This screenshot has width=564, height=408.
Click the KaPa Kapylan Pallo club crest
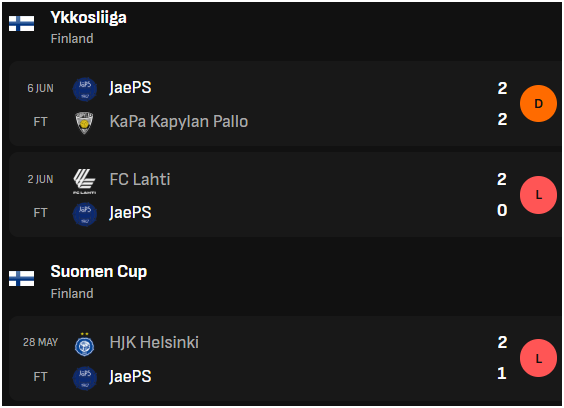point(85,123)
